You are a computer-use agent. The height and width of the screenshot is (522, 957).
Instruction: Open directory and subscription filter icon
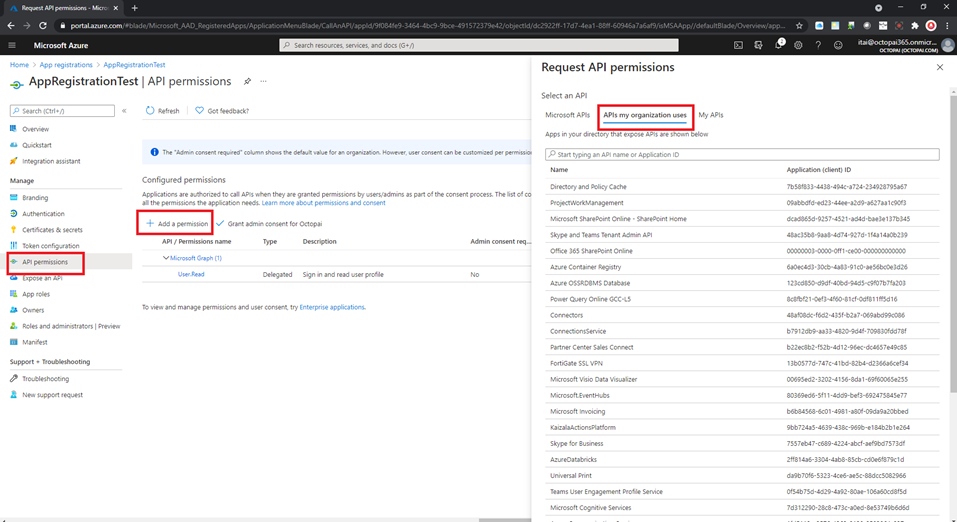(758, 45)
